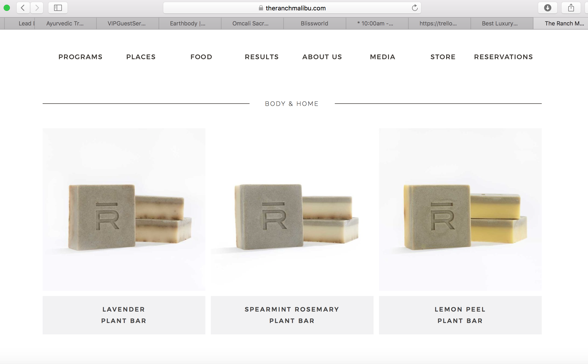Click the lock icon in address bar
The image size is (588, 364).
tap(261, 8)
